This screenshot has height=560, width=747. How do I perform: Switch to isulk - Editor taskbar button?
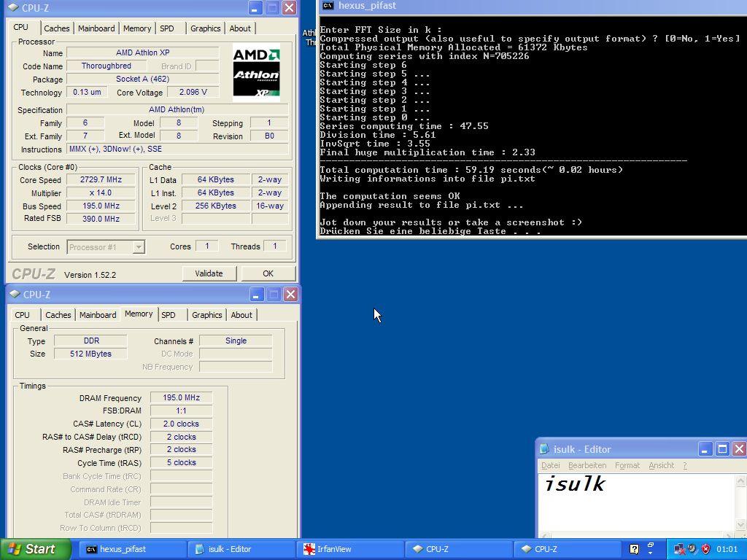(x=241, y=549)
